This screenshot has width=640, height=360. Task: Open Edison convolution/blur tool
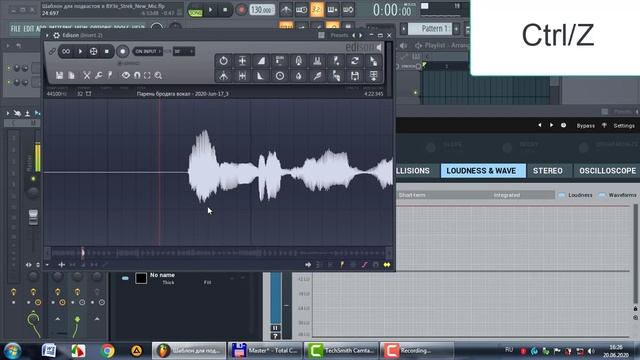[x=317, y=61]
